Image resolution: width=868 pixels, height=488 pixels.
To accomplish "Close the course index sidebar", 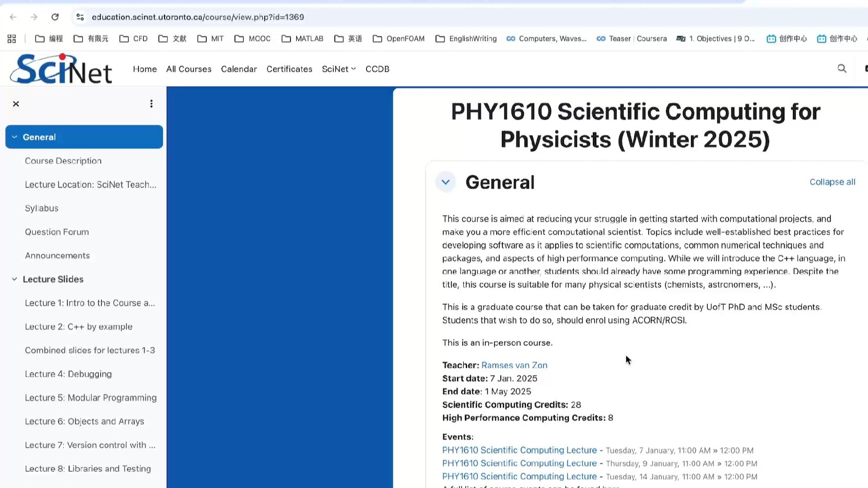I will pyautogui.click(x=16, y=103).
